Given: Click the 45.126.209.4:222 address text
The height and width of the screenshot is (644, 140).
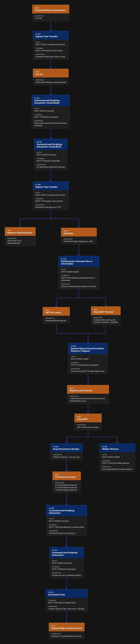Looking at the screenshot, I should coord(14,241).
